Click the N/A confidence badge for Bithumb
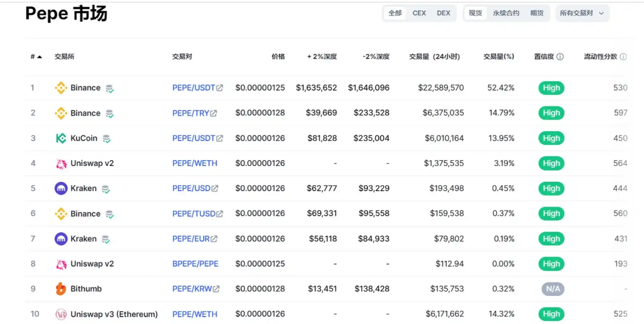 point(552,289)
